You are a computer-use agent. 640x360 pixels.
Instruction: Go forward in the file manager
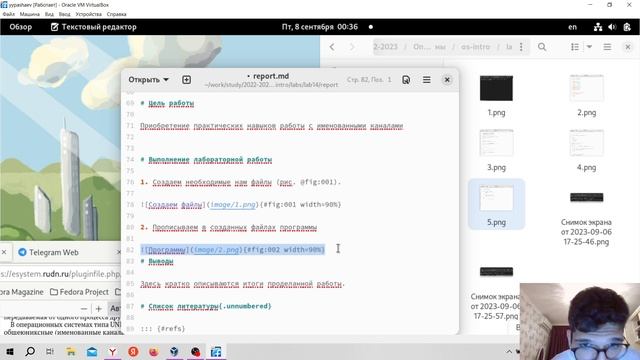352,47
